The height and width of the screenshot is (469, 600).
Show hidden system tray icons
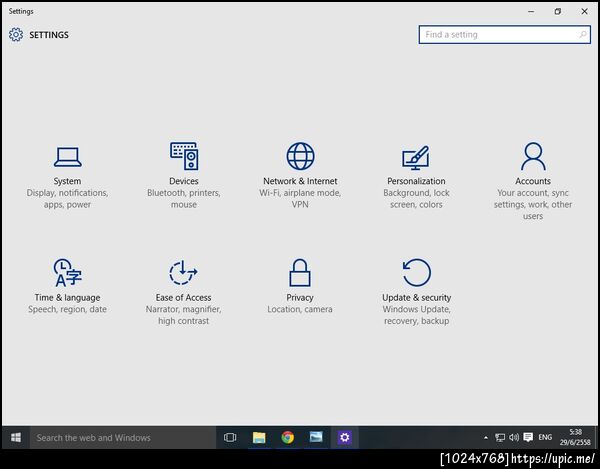point(486,438)
